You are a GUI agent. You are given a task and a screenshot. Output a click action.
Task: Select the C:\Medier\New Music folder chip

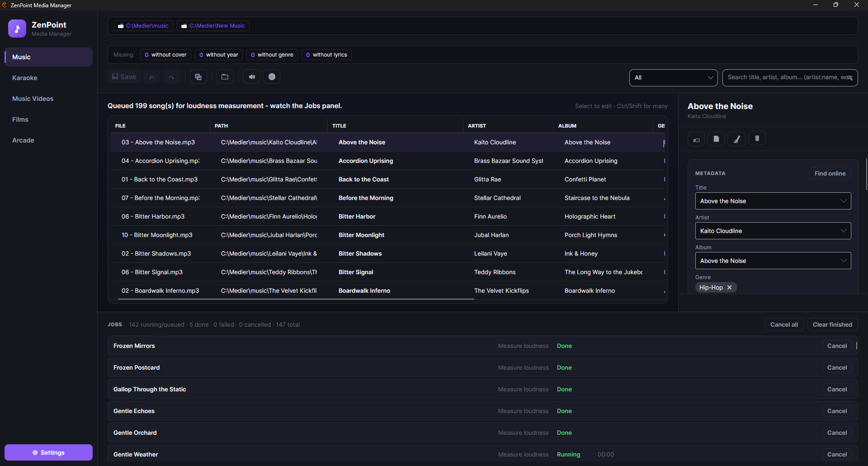(213, 26)
